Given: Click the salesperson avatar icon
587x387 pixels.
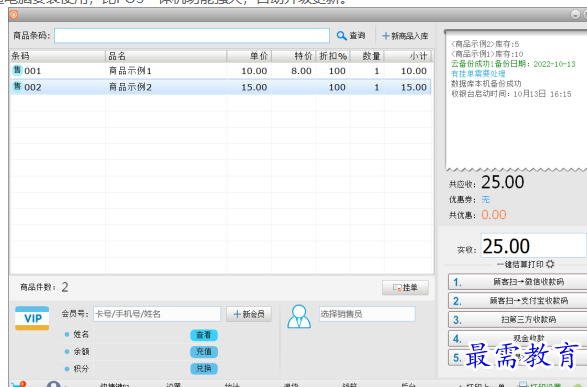Looking at the screenshot, I should coord(299,317).
